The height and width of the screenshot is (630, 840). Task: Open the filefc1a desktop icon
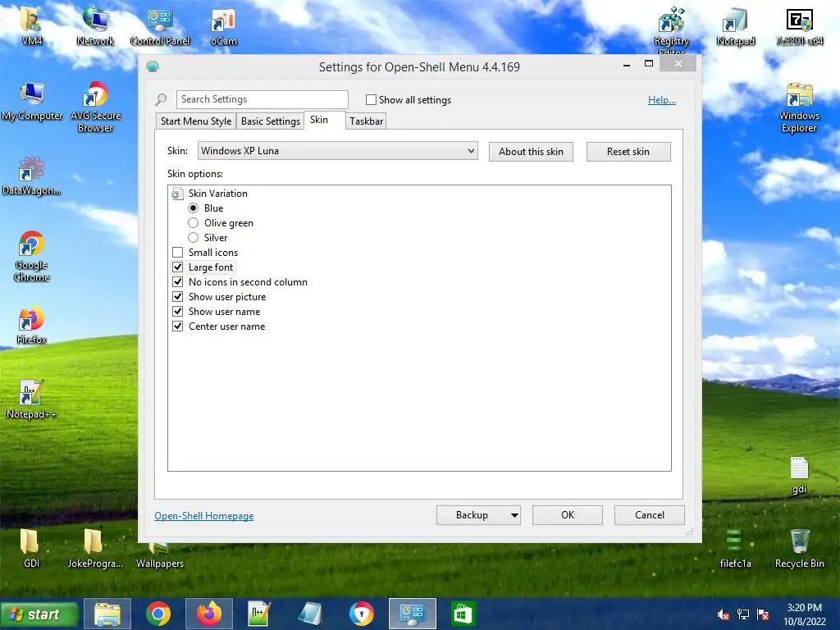tap(735, 548)
